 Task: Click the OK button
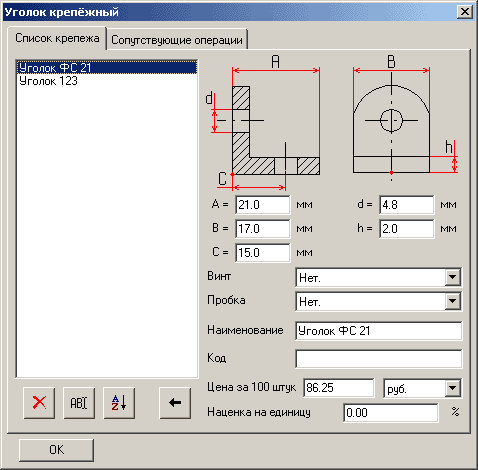coord(56,450)
